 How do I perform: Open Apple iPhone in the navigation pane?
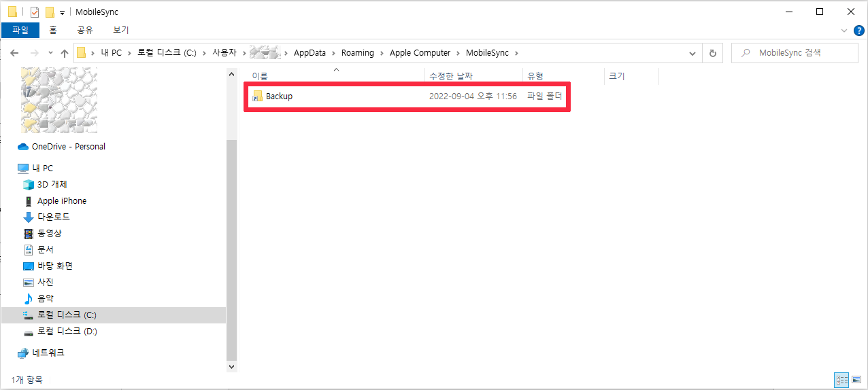point(54,201)
